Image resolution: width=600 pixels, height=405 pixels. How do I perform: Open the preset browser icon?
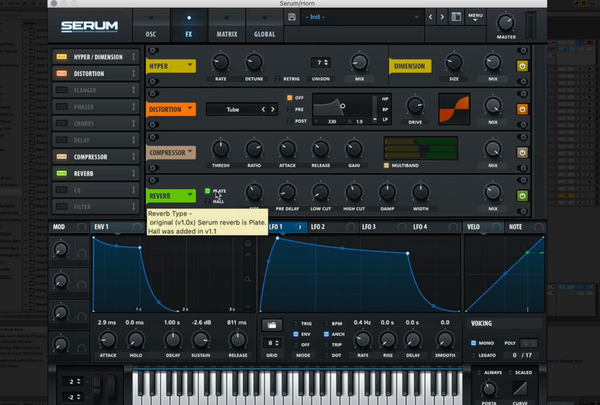[x=457, y=17]
